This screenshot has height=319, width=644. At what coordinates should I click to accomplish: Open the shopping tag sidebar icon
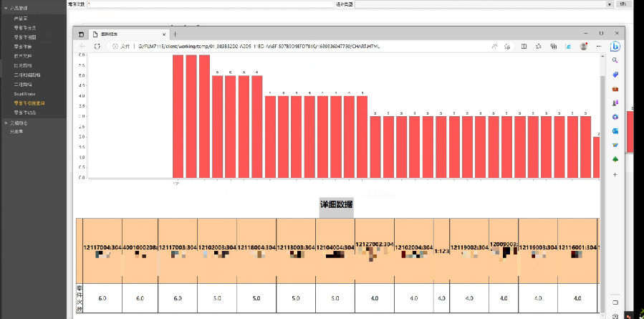click(615, 75)
